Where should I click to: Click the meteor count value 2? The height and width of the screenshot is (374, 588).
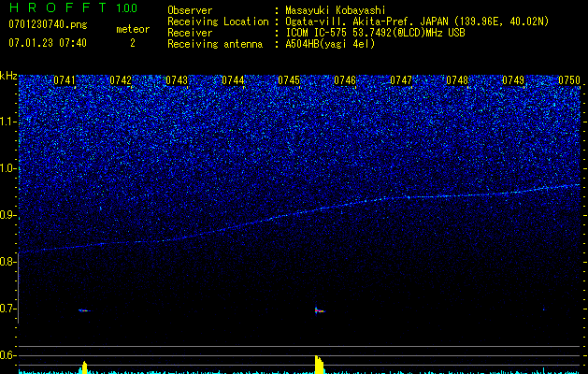pos(133,43)
